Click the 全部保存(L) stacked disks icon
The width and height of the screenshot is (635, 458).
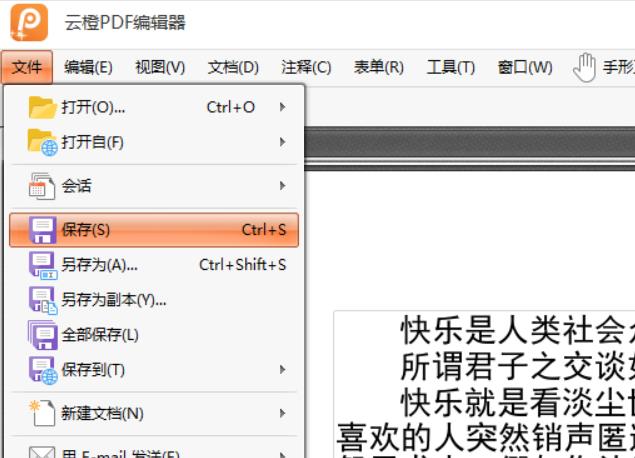tap(43, 335)
